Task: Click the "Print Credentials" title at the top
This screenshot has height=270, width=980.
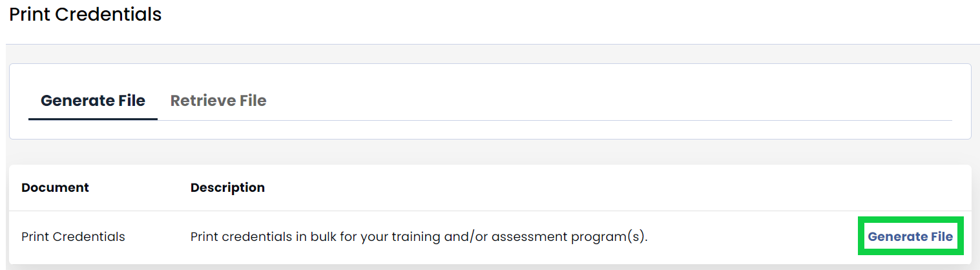Action: 85,14
